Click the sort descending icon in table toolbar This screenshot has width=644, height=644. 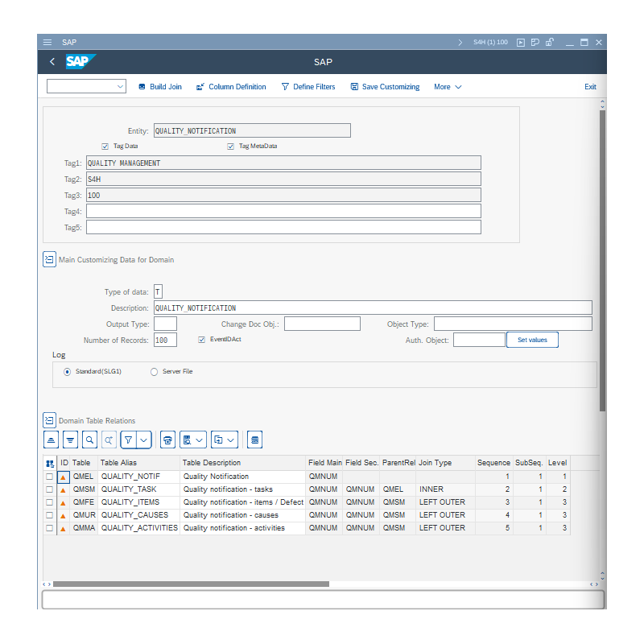[70, 440]
